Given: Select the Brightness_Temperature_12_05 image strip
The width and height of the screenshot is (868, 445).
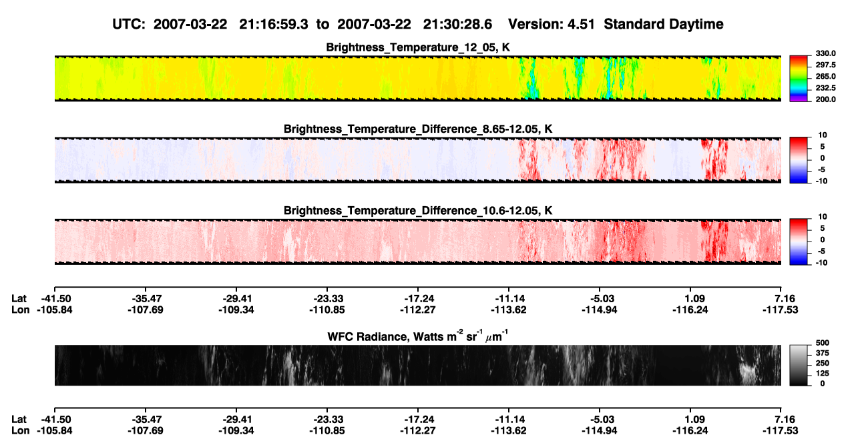Looking at the screenshot, I should (x=417, y=79).
